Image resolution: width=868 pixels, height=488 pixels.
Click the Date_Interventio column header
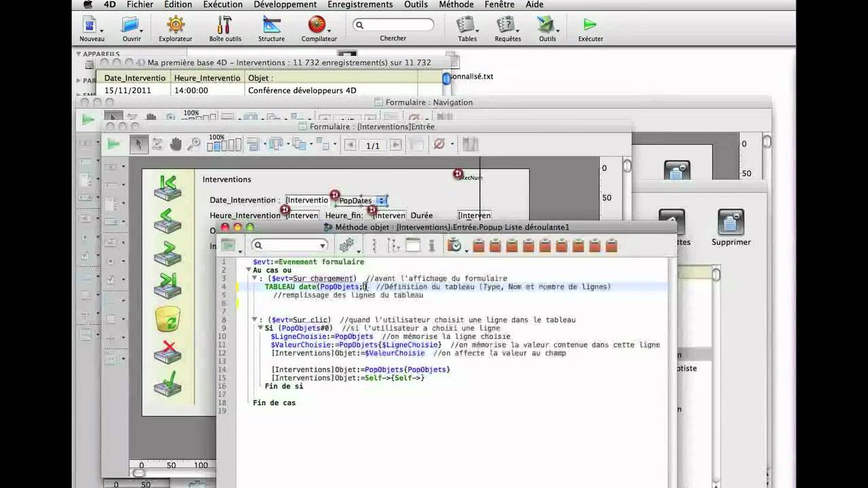pos(134,78)
